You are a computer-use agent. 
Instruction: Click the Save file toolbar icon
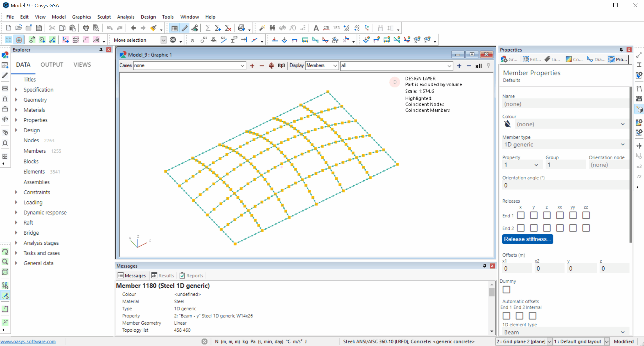pyautogui.click(x=39, y=28)
